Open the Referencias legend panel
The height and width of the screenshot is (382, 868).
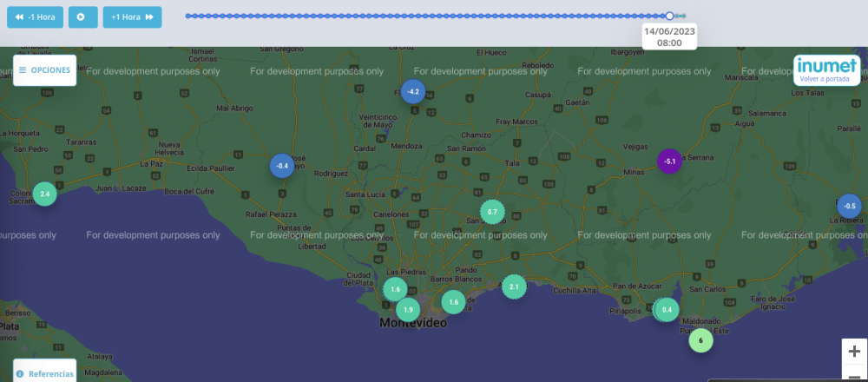coord(45,373)
